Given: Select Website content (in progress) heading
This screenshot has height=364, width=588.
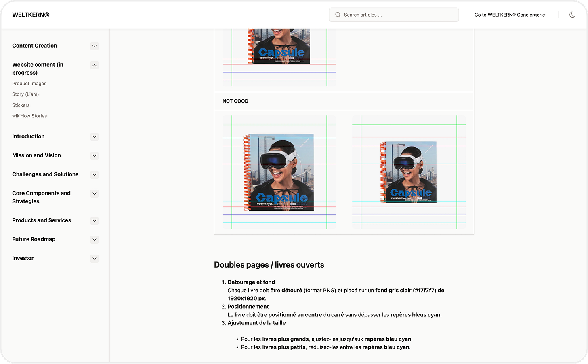Looking at the screenshot, I should 38,69.
